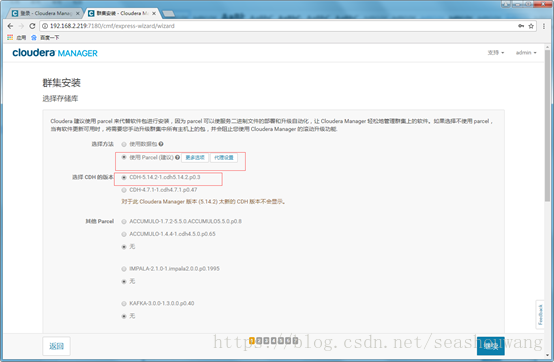Open a new browser tab
The image size is (554, 362).
[x=169, y=13]
